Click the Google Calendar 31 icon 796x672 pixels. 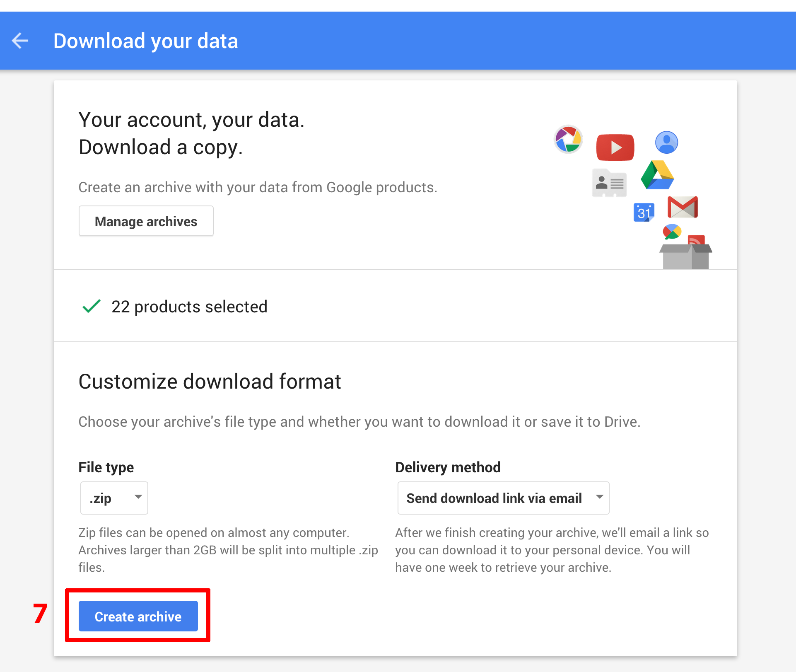[x=644, y=213]
